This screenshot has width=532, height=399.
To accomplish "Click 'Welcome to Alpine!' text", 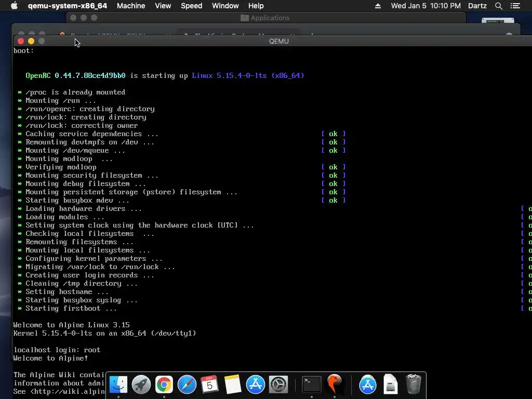I will 51,358.
